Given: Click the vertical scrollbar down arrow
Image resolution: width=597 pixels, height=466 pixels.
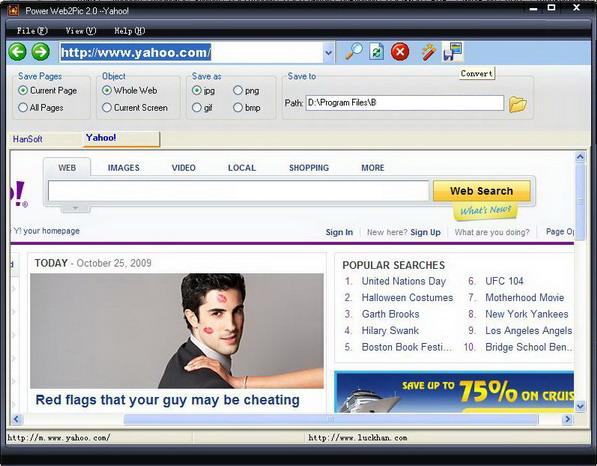Looking at the screenshot, I should [x=580, y=407].
